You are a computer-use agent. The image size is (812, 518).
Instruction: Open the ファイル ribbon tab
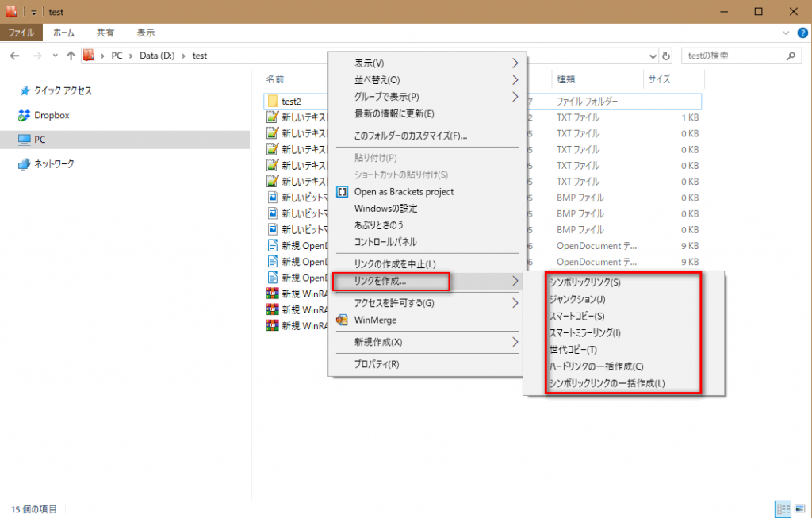(21, 33)
